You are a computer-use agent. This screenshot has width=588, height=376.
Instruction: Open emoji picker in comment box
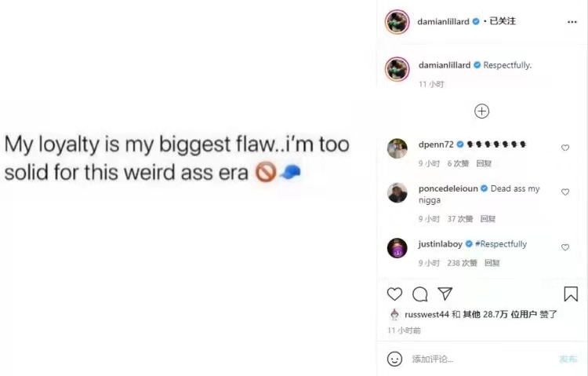(x=395, y=359)
